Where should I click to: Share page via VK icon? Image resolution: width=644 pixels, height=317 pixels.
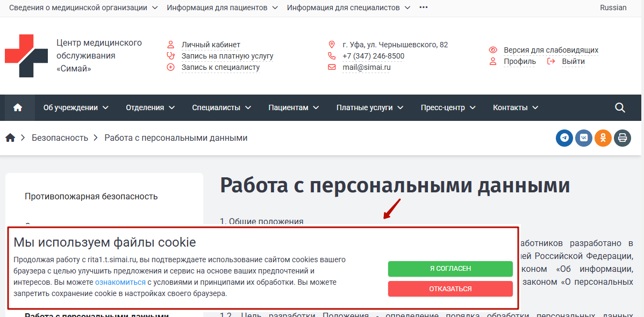(583, 138)
